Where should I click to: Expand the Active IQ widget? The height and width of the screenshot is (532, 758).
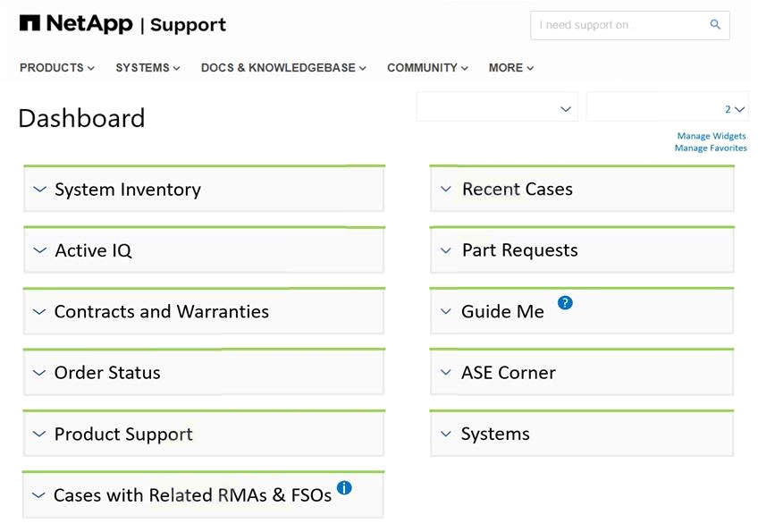(39, 251)
